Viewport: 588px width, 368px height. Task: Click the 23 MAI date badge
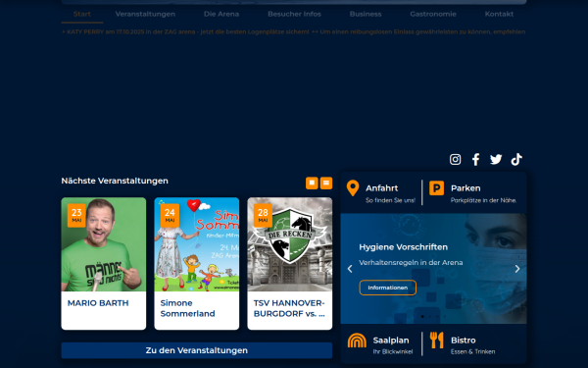pos(76,216)
